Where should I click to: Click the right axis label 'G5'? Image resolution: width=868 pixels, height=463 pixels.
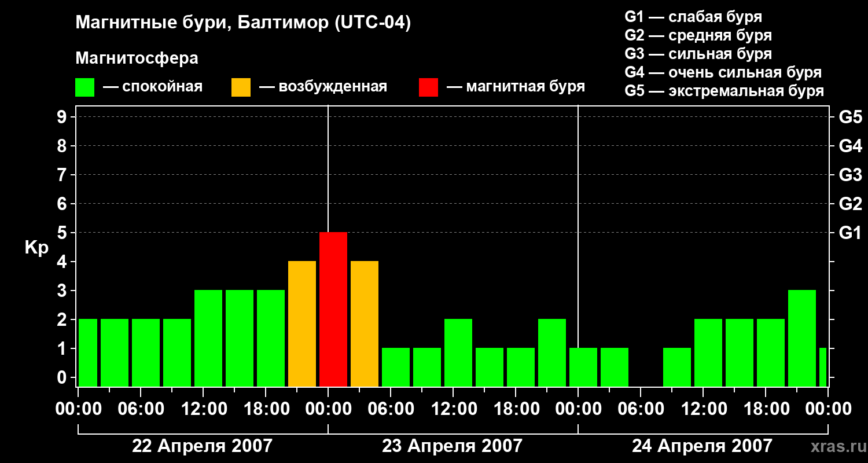(851, 117)
